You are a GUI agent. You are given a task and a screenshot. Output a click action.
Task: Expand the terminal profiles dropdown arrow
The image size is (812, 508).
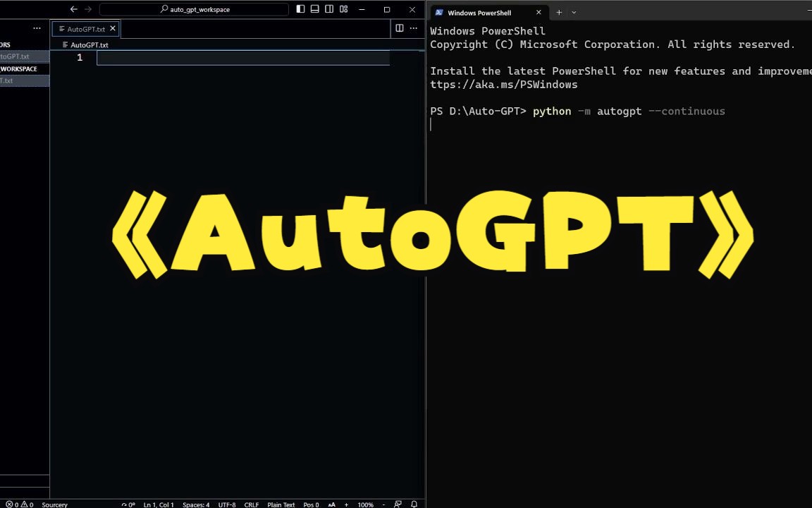[574, 12]
